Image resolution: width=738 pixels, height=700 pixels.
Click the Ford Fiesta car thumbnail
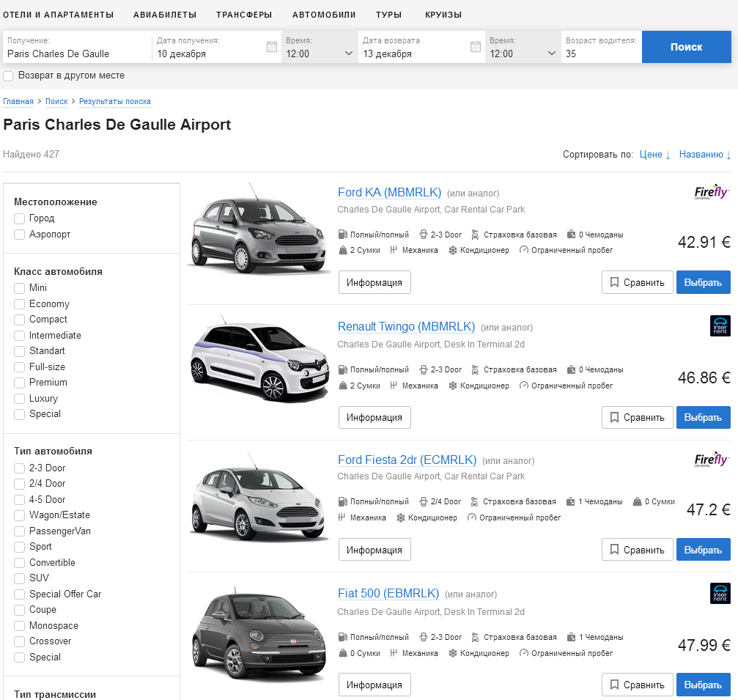[259, 497]
